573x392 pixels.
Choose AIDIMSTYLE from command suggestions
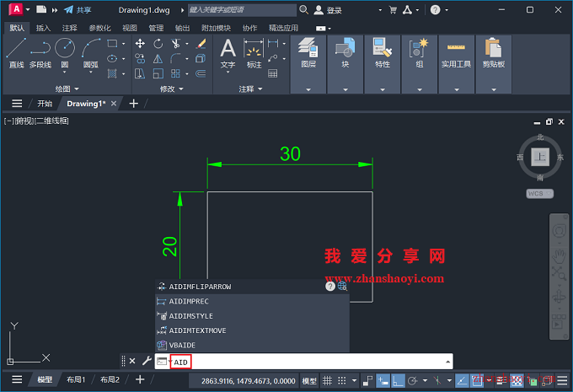coord(252,316)
